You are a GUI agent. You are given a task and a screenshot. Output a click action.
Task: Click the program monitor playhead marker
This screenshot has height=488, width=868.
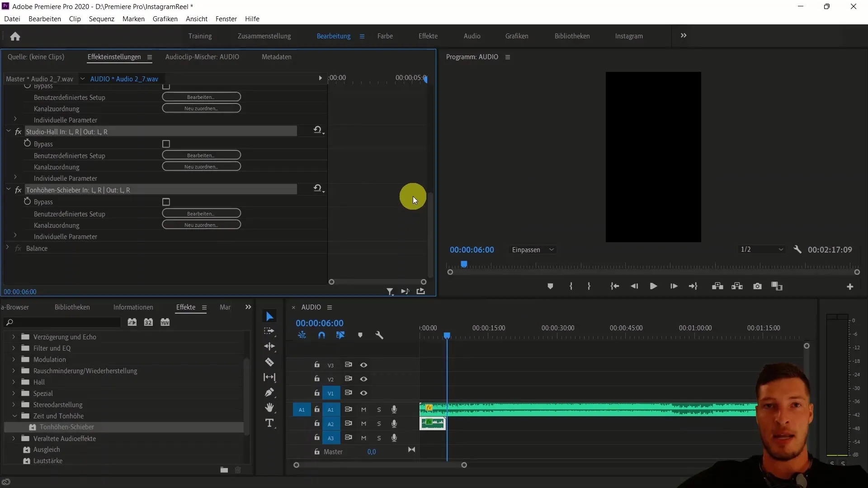[x=464, y=264]
